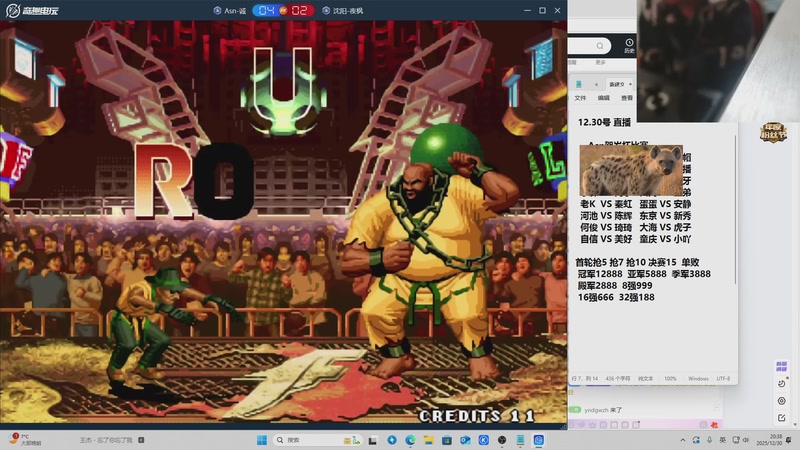Viewport: 800px width, 450px height.
Task: Click the text 东京 VS 新秀
Action: [x=665, y=216]
